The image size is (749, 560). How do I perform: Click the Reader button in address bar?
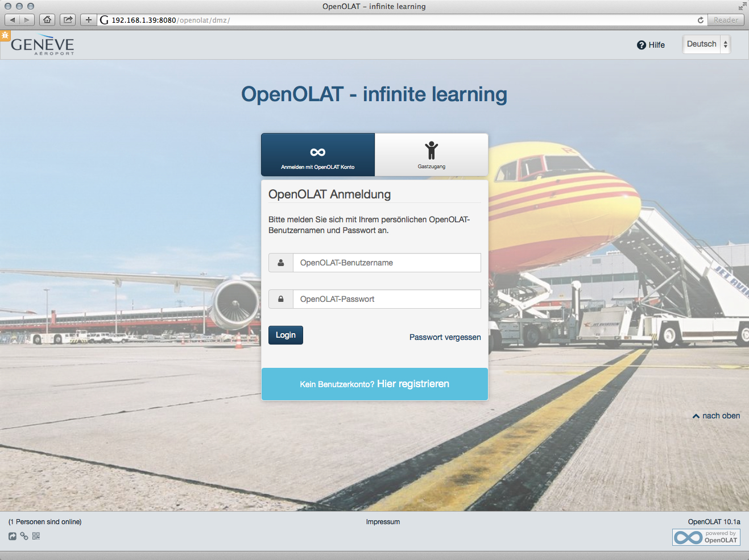726,20
